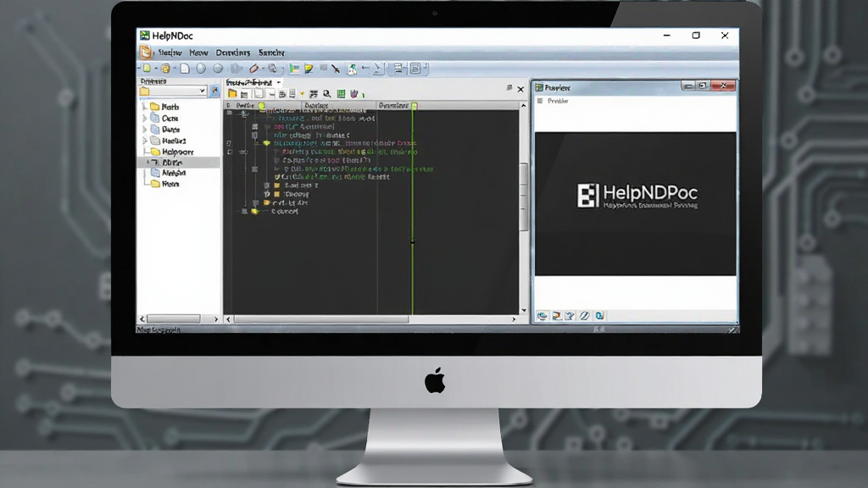Open the dropdown arrow beside the editor tab title

(278, 82)
